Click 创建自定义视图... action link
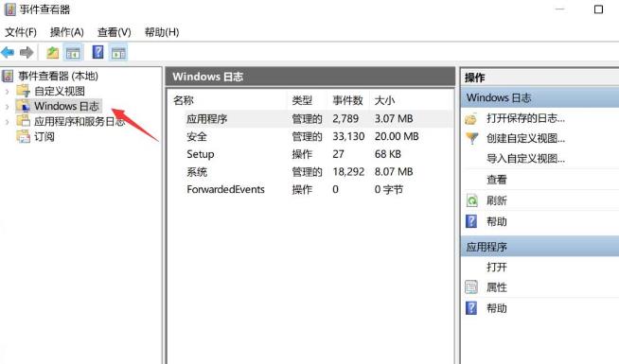Screen dimensions: 619x364 (525, 138)
